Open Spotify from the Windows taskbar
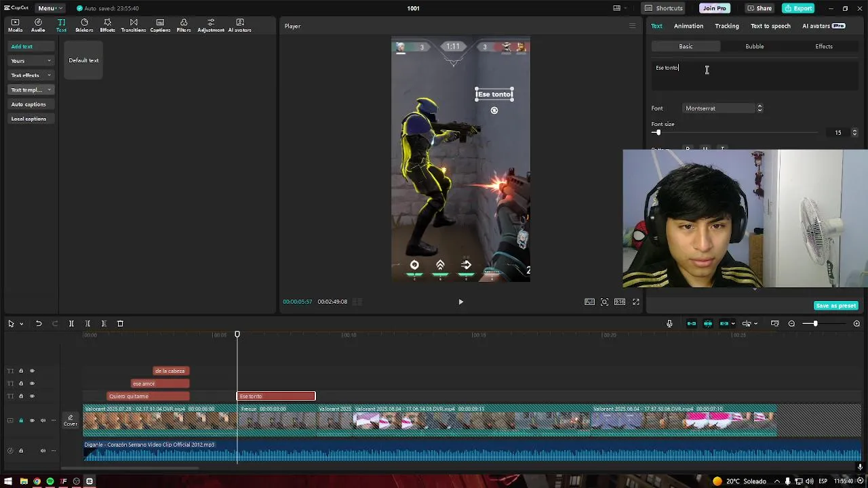 click(x=50, y=481)
